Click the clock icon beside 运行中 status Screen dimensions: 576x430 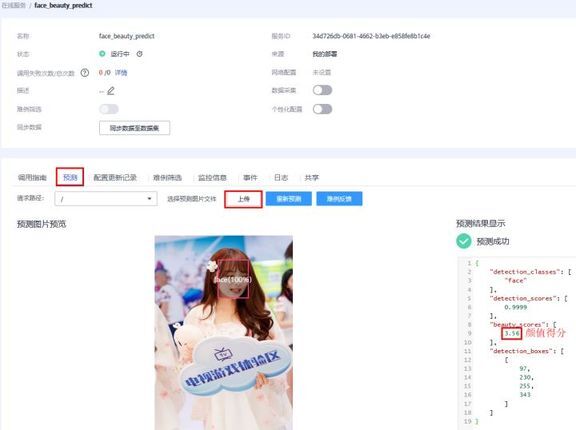[x=140, y=54]
